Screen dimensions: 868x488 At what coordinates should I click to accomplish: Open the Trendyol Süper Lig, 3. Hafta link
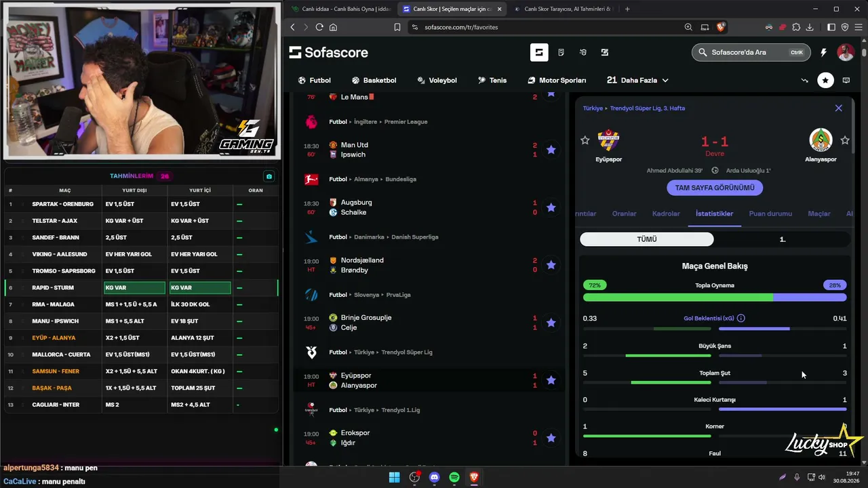[x=648, y=108]
